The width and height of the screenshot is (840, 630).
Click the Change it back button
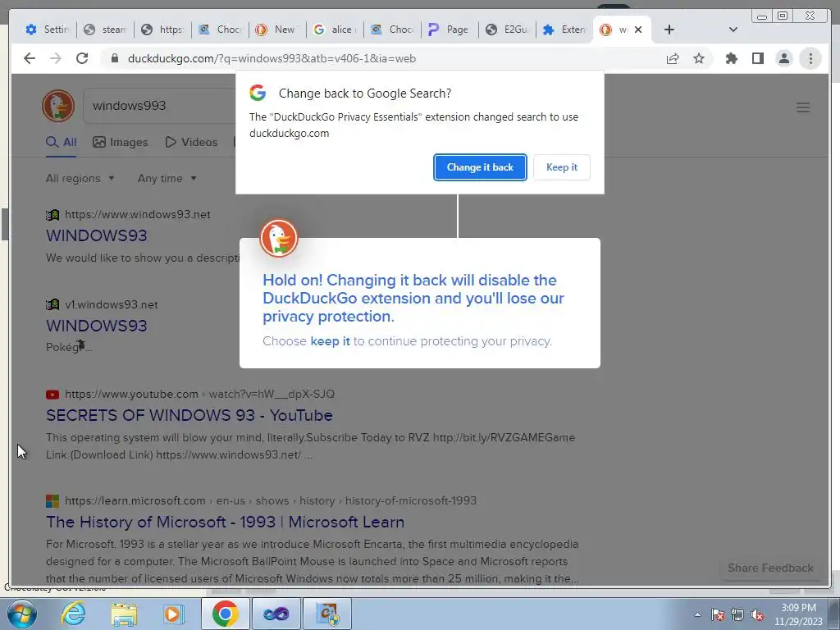pos(480,167)
